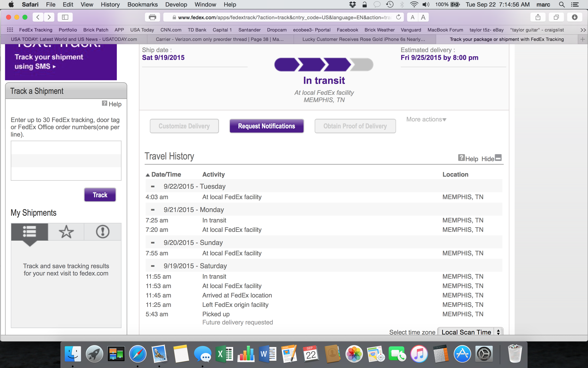This screenshot has height=368, width=588.
Task: Click the Request Notifications button
Action: click(267, 126)
